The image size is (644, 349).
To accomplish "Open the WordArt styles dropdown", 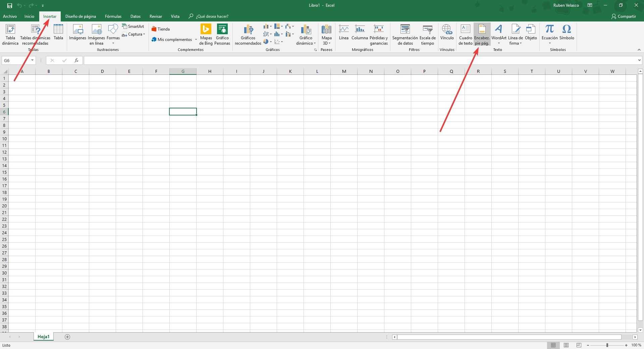I will (499, 34).
